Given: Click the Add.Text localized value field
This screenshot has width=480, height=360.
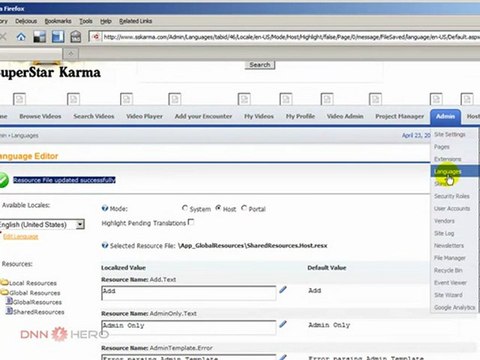Looking at the screenshot, I should [189, 293].
